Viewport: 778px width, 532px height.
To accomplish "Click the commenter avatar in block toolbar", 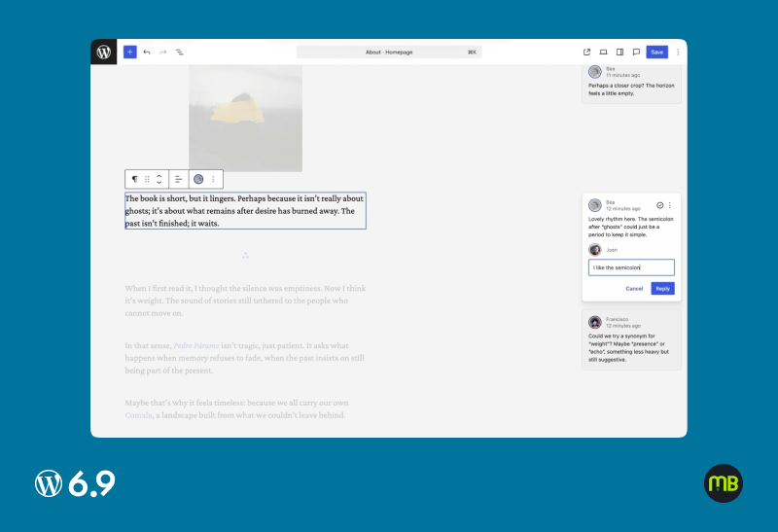I will [x=198, y=179].
